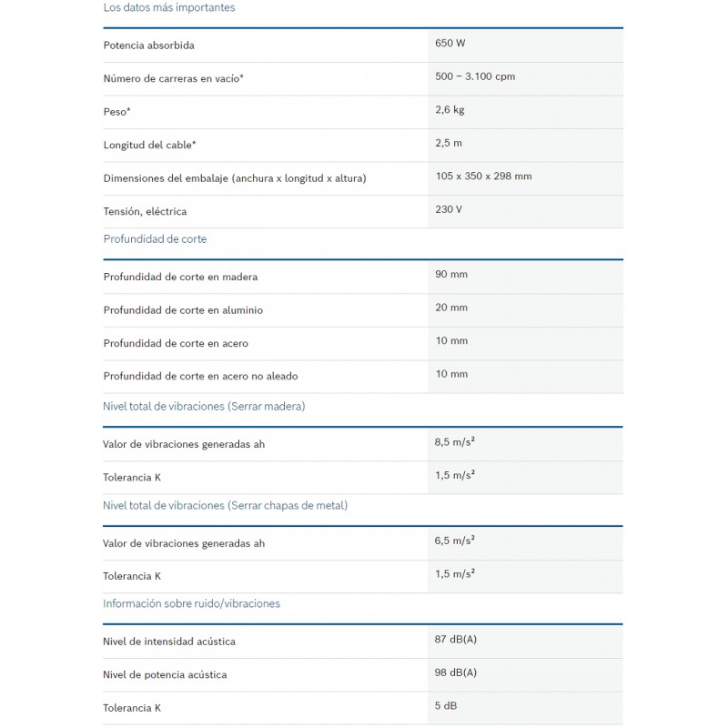Click the '98 dB(A)' acoustic power value

[x=456, y=672]
